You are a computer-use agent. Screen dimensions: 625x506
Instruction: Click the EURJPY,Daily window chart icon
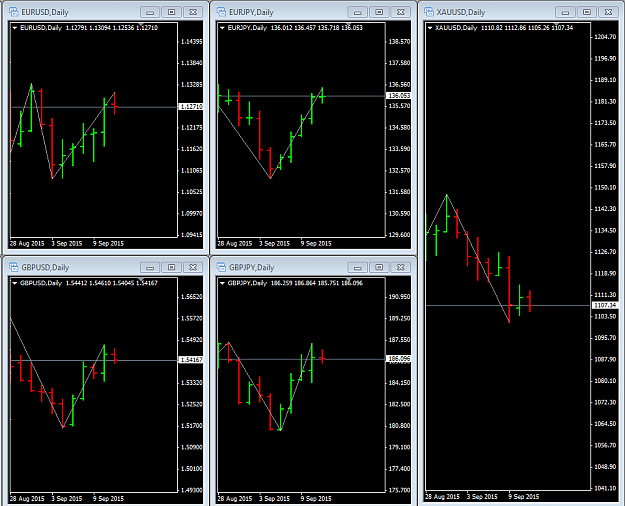pyautogui.click(x=221, y=12)
